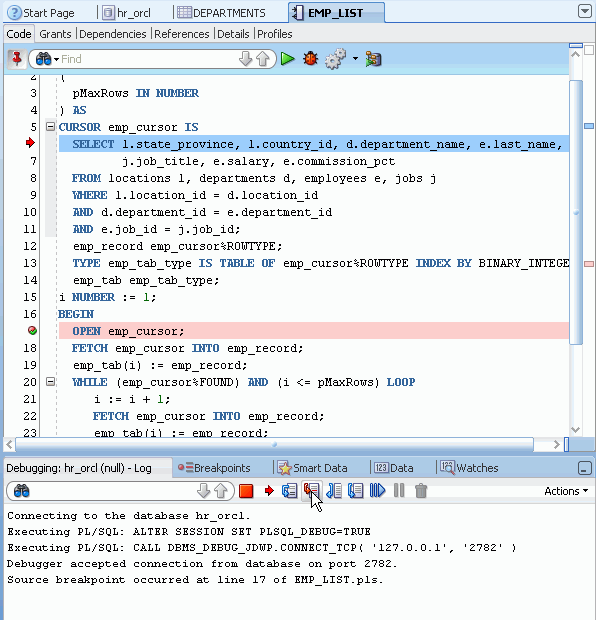Viewport: 596px width, 620px height.
Task: Open the compile options dropdown arrow
Action: (x=355, y=59)
